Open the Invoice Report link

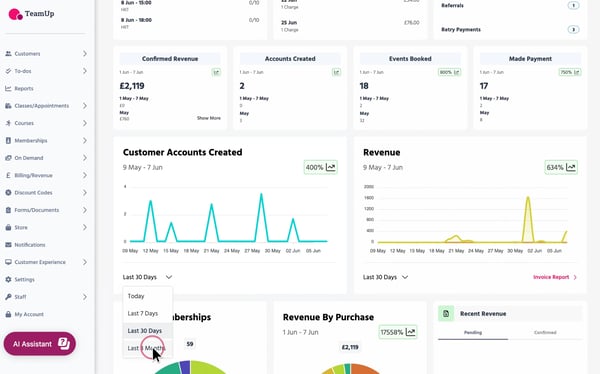coord(555,277)
